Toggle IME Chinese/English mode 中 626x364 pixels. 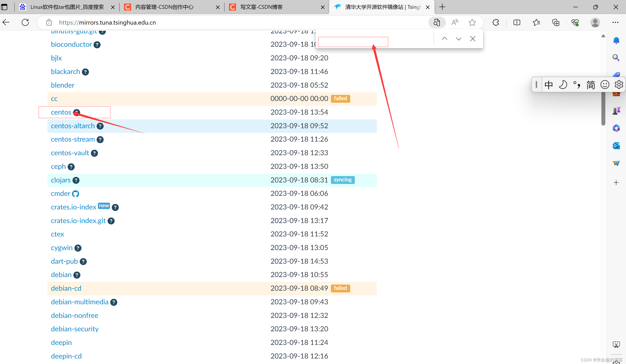pos(548,85)
